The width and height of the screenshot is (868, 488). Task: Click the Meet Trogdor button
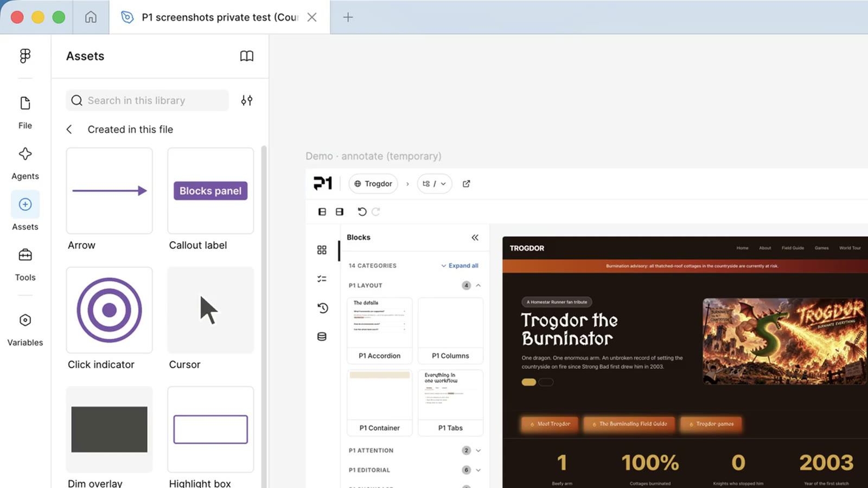click(x=550, y=424)
